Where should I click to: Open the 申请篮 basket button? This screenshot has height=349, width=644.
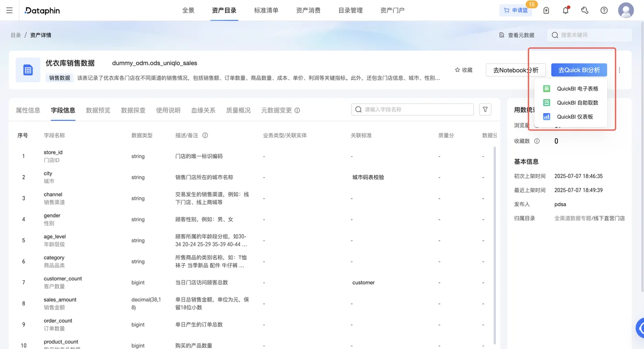[x=516, y=11]
